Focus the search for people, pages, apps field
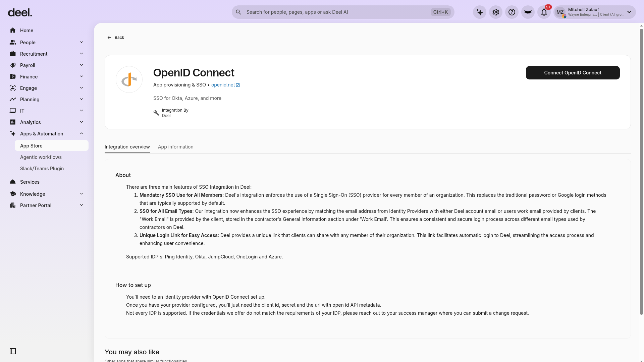The height and width of the screenshot is (362, 644). [343, 12]
